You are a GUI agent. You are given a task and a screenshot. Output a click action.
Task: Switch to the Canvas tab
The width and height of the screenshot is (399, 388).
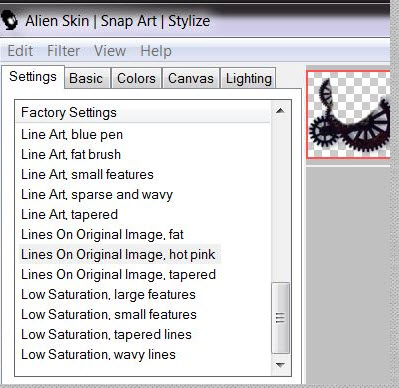click(x=191, y=78)
